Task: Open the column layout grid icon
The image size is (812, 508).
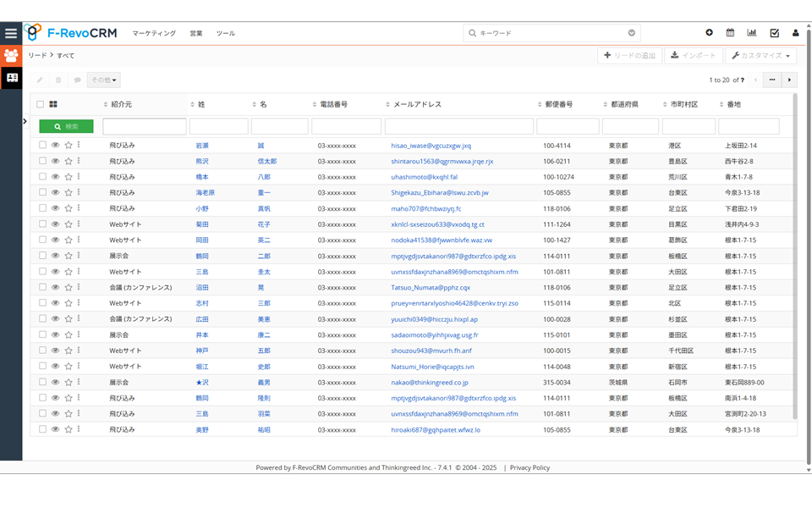Action: pos(52,104)
